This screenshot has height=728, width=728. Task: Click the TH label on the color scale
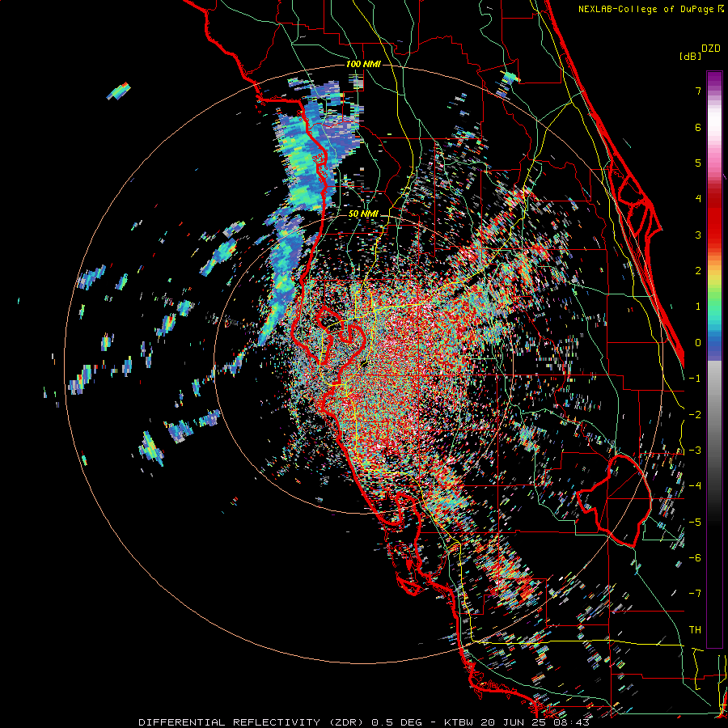pyautogui.click(x=695, y=629)
